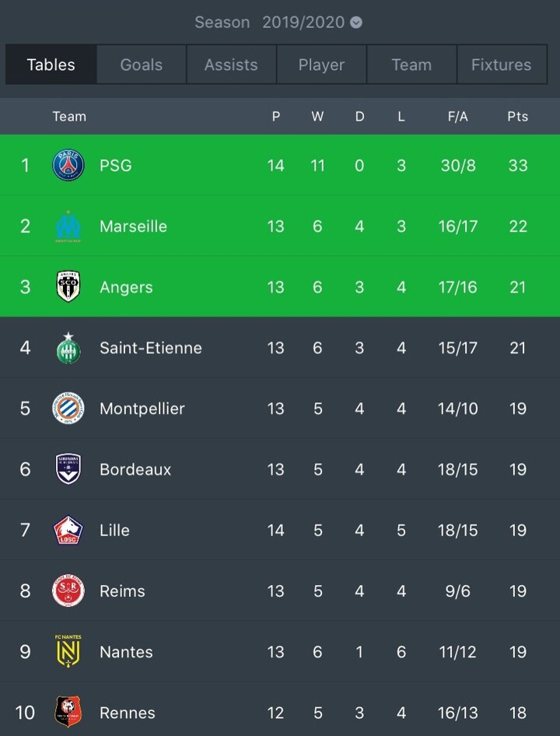Tap the Bordeaux crest icon
The image size is (560, 736).
68,469
